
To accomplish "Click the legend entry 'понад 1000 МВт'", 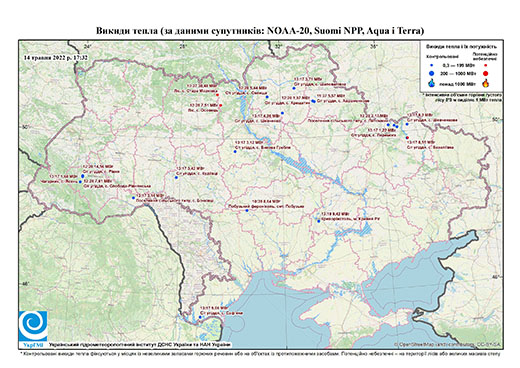I will pyautogui.click(x=457, y=84).
